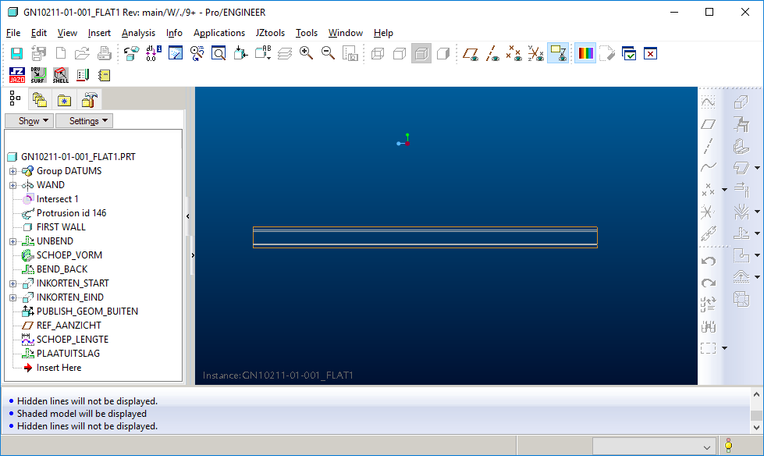The height and width of the screenshot is (456, 764).
Task: Click the Save icon in toolbar
Action: pyautogui.click(x=15, y=53)
